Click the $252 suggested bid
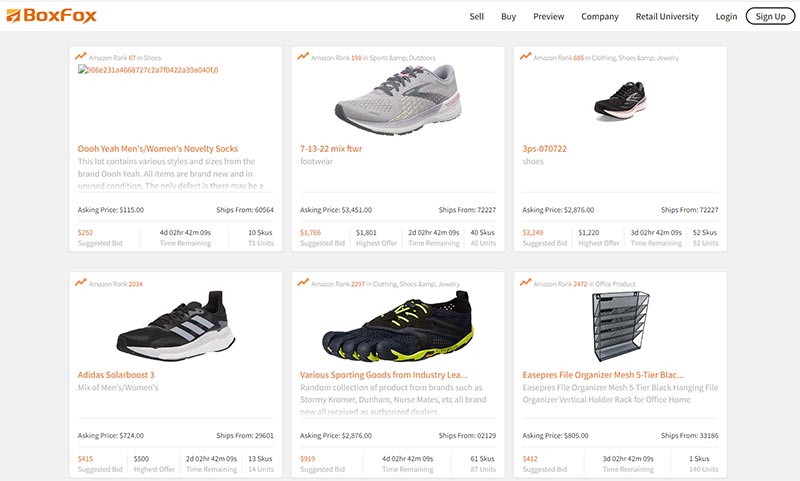The width and height of the screenshot is (800, 481). coord(85,232)
